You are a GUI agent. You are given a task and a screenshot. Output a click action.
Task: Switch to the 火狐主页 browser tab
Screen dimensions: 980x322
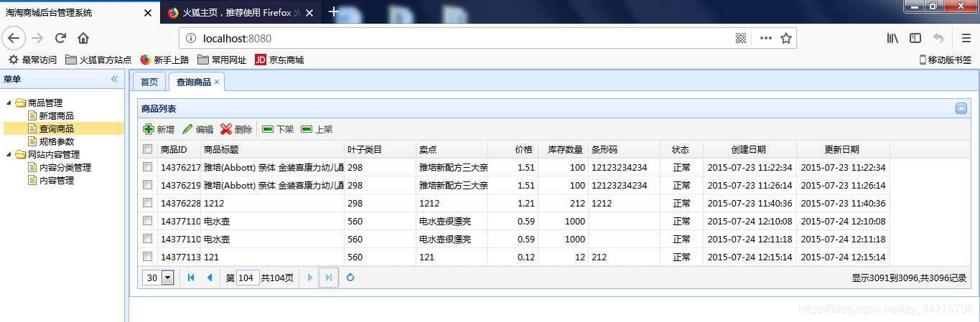241,12
